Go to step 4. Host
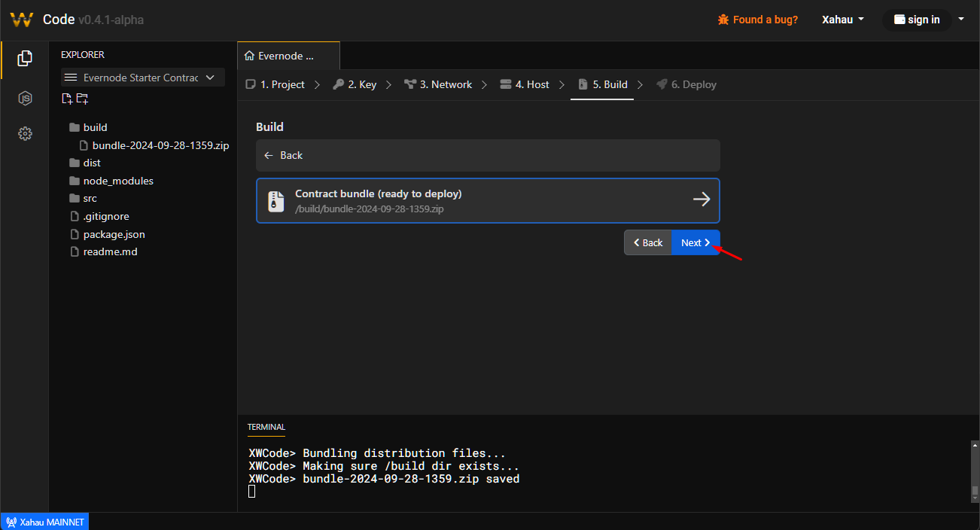This screenshot has width=980, height=530. 525,84
